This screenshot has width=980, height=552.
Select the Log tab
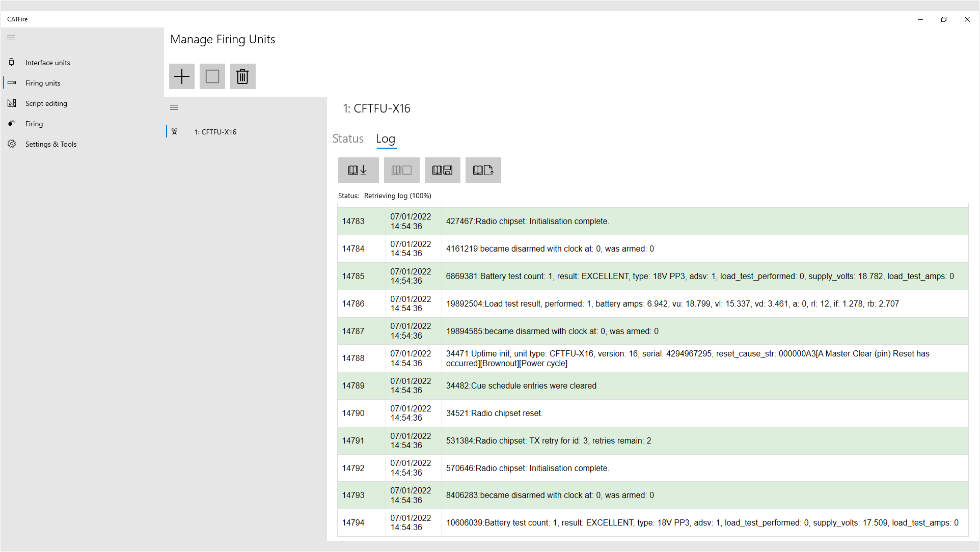coord(386,139)
